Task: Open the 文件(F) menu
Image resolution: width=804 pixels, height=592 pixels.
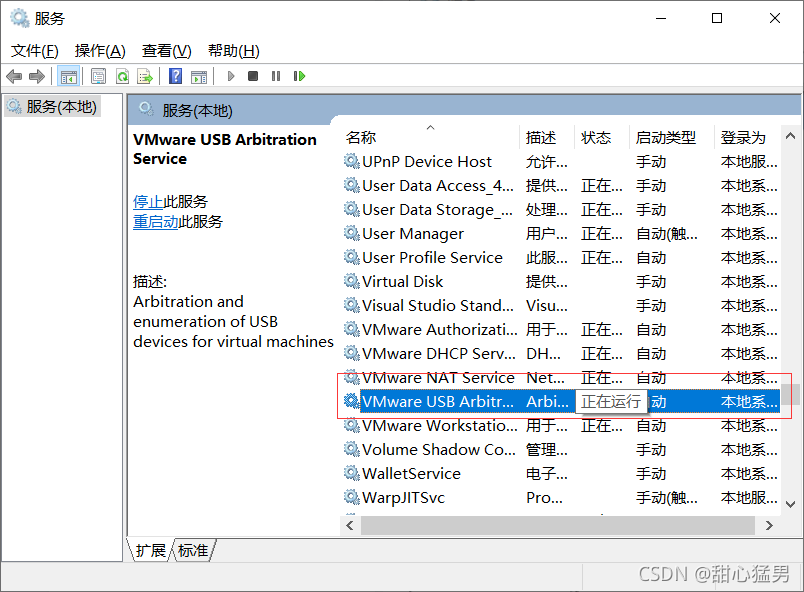Action: pos(35,51)
